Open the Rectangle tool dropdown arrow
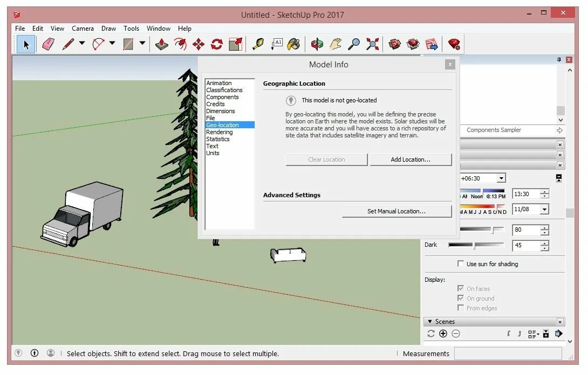The image size is (588, 375). pyautogui.click(x=142, y=43)
